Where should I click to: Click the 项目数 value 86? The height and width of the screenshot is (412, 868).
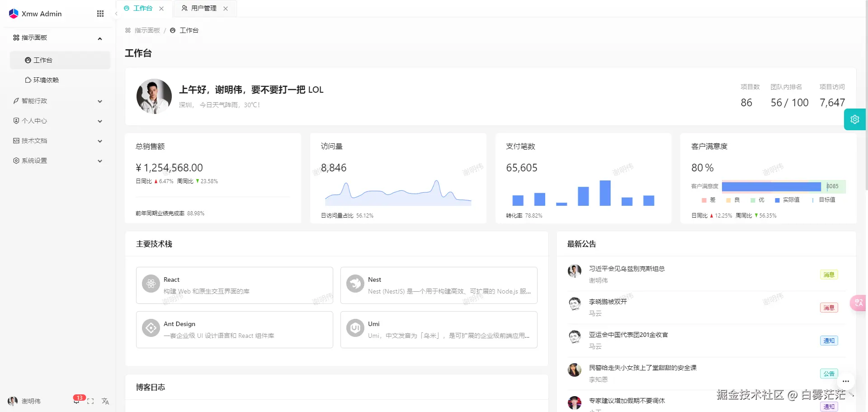746,103
